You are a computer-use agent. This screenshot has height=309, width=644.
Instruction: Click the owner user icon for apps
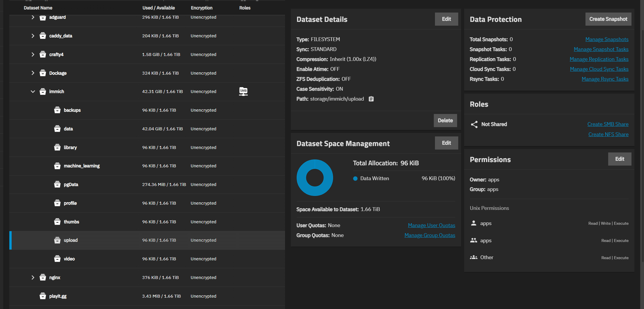click(474, 223)
